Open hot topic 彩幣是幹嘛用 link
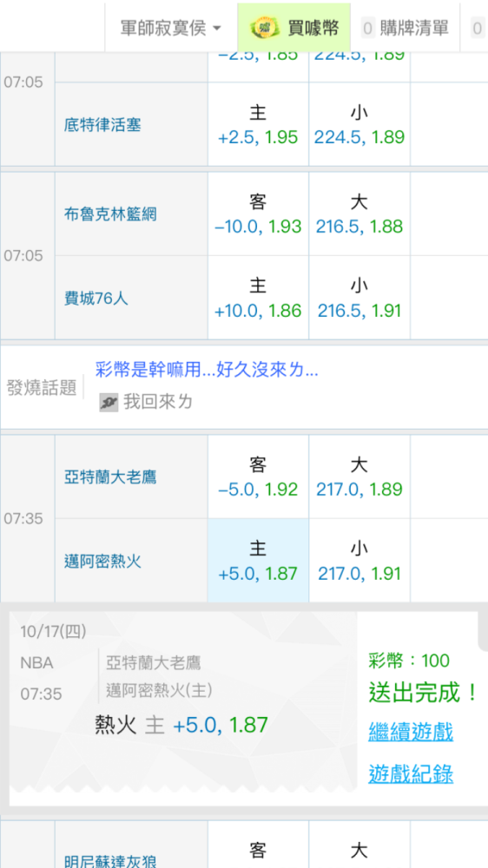Viewport: 488px width, 868px height. click(207, 370)
